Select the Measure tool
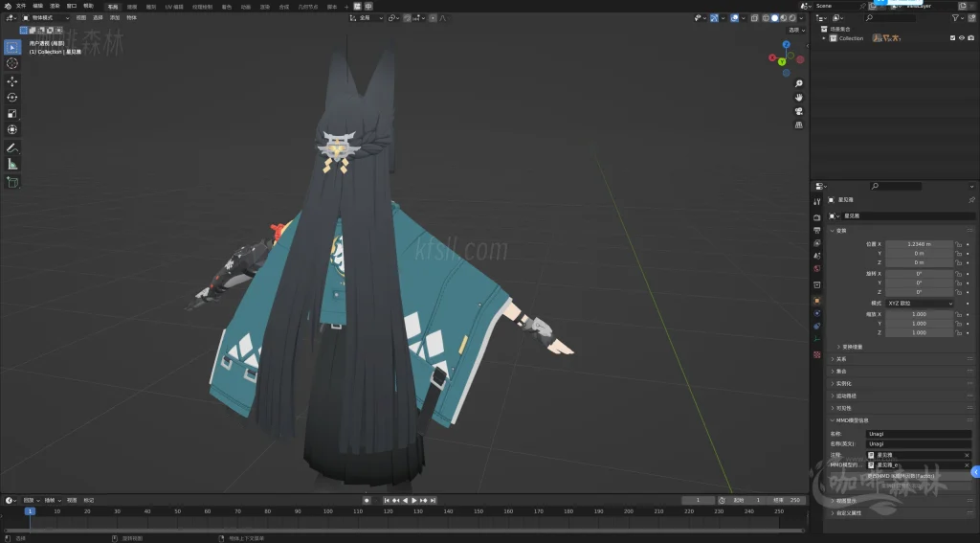This screenshot has height=543, width=980. click(11, 164)
